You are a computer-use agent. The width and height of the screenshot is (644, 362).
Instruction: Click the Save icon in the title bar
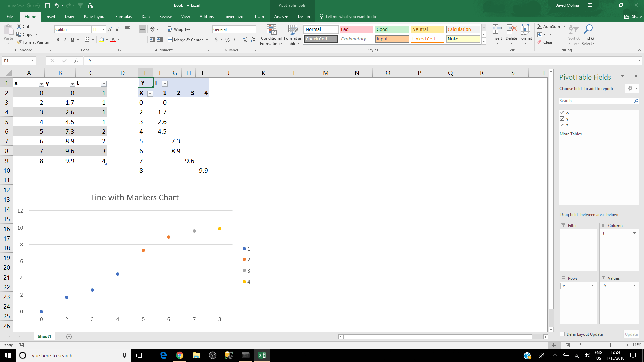[47, 5]
